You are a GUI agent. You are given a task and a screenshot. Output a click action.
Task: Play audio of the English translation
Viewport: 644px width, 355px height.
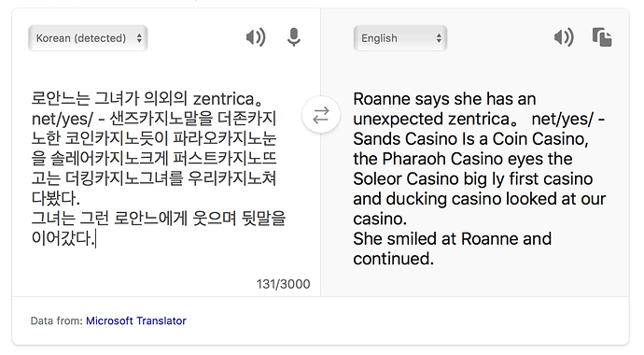(x=564, y=37)
